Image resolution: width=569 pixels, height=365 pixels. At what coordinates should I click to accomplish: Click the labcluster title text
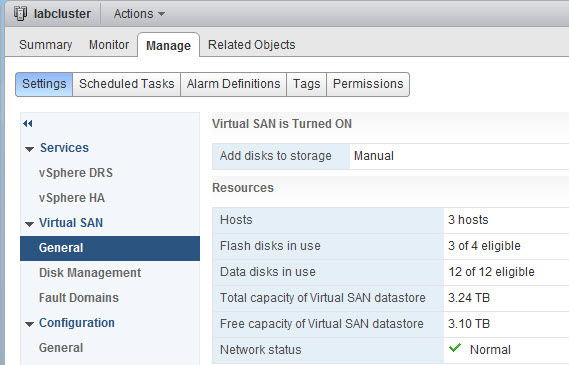click(62, 14)
